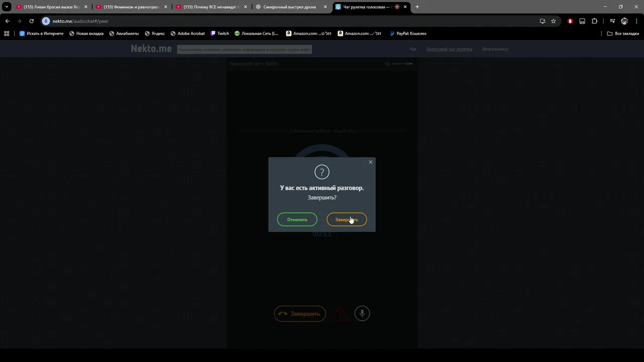The height and width of the screenshot is (362, 644).
Task: Open the extension icon left of the puzzle piece
Action: coord(582,21)
